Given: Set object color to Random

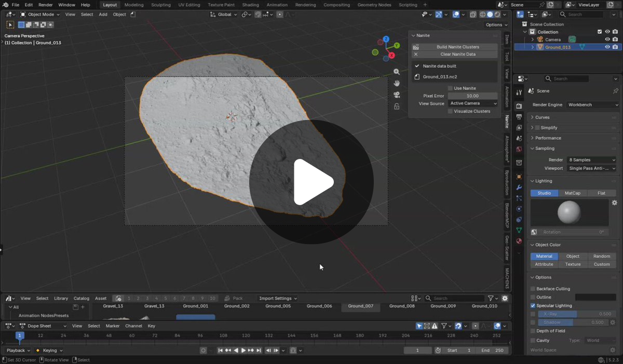Looking at the screenshot, I should click(602, 257).
